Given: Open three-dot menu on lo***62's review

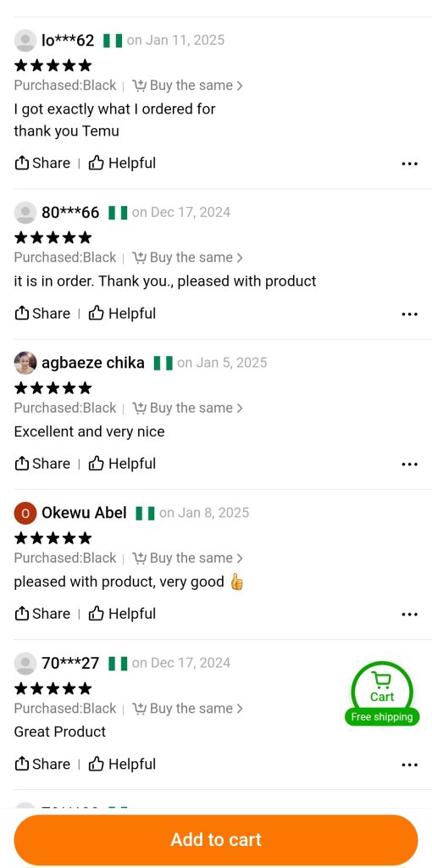Looking at the screenshot, I should click(x=409, y=164).
